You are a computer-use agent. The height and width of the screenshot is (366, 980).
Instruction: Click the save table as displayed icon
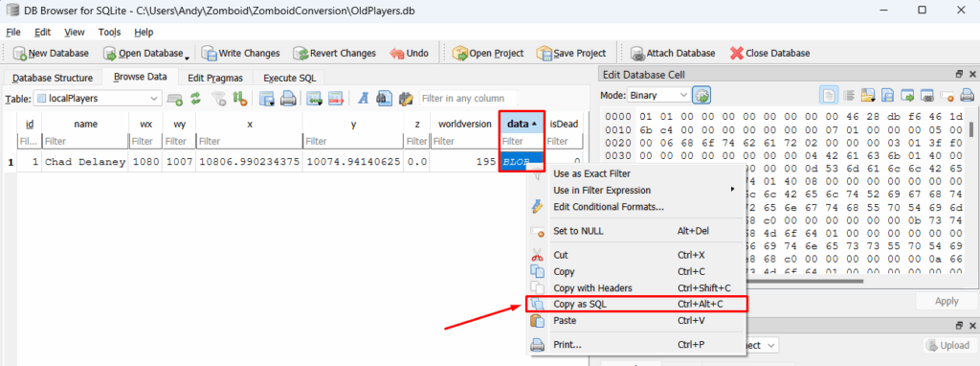tap(267, 99)
